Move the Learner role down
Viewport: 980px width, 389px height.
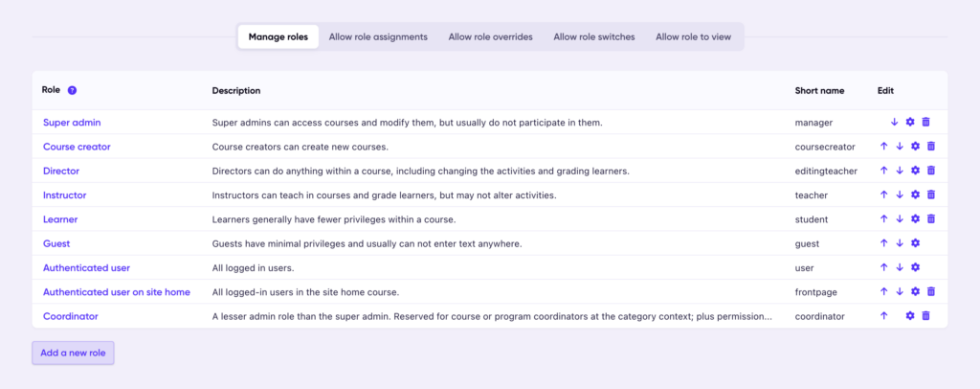900,218
